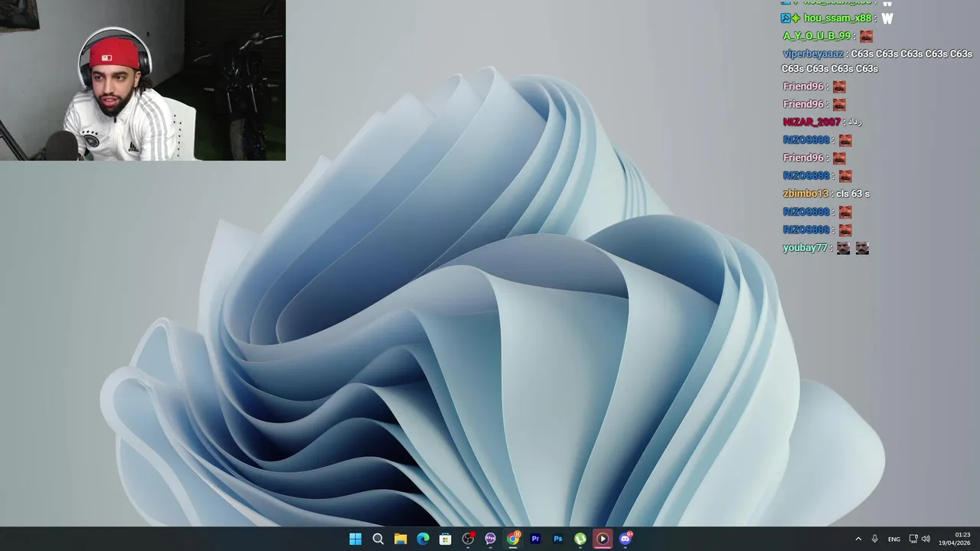
Task: Click username NIZAR_2007 in chat
Action: 812,122
